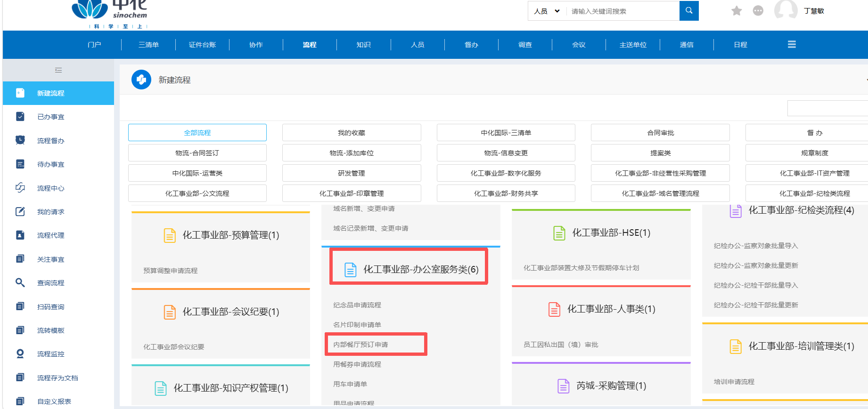Select the 全部流程 category button

point(197,133)
